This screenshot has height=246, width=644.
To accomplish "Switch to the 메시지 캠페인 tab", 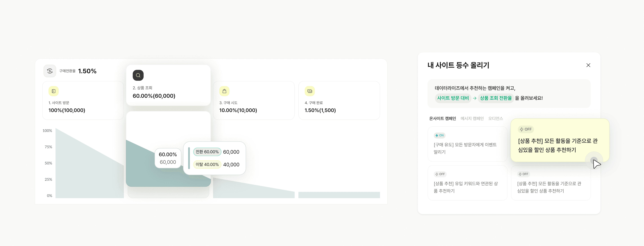I will [472, 118].
